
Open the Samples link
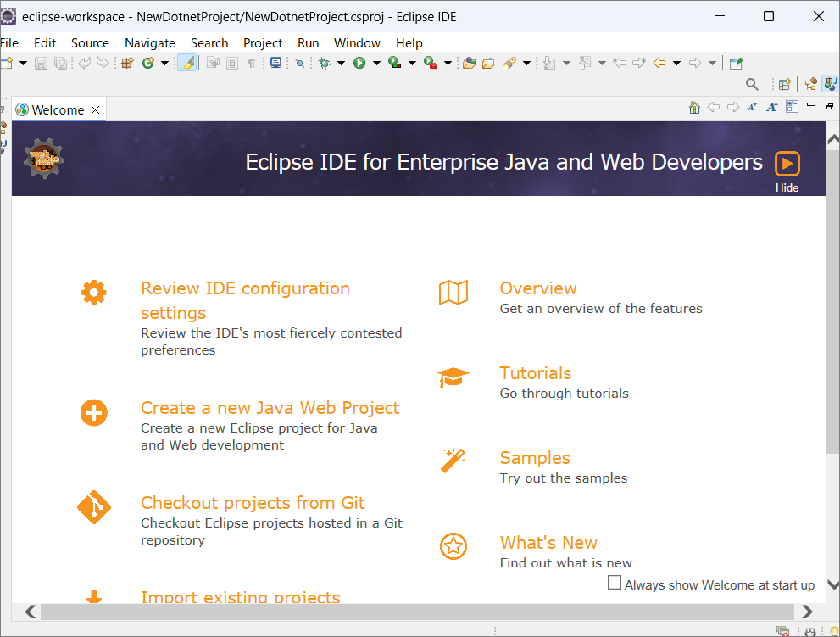(x=535, y=458)
